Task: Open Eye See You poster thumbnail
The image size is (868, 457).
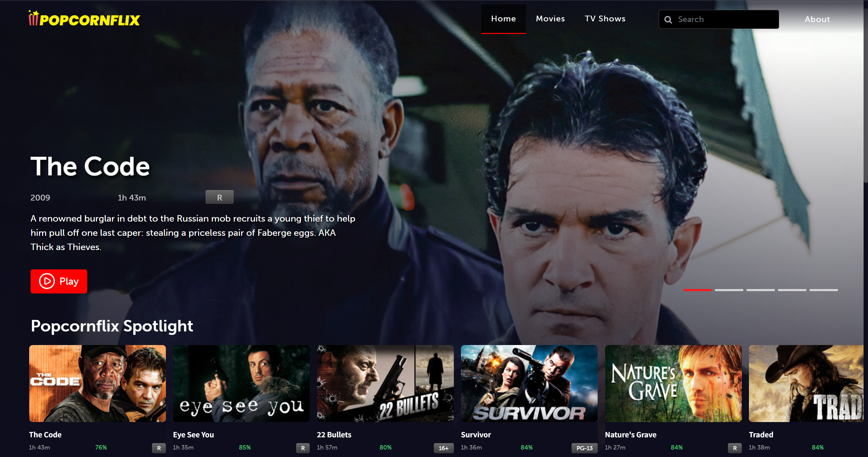Action: 241,383
